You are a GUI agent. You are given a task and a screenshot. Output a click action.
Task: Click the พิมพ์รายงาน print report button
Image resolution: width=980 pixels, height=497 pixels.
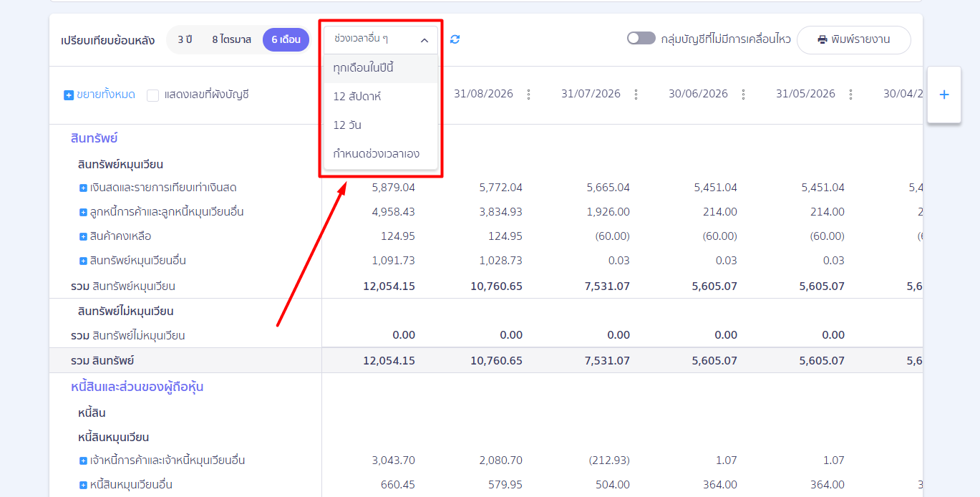point(854,39)
